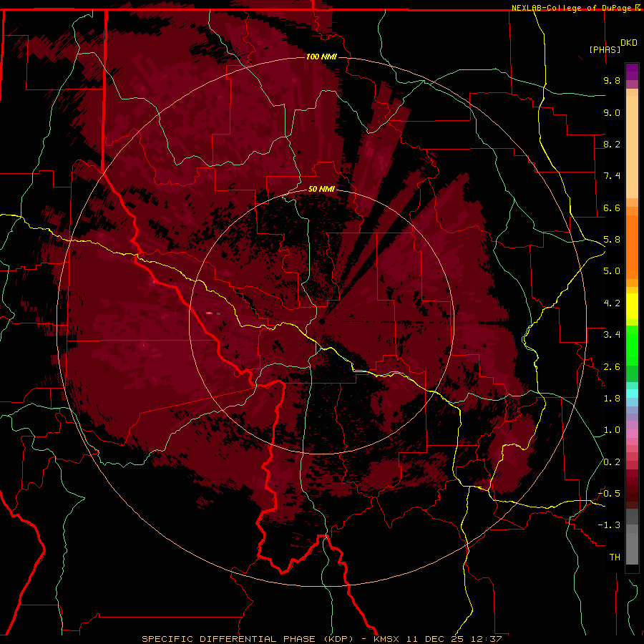Click the -0.5 color scale value
The height and width of the screenshot is (644, 644).
609,494
